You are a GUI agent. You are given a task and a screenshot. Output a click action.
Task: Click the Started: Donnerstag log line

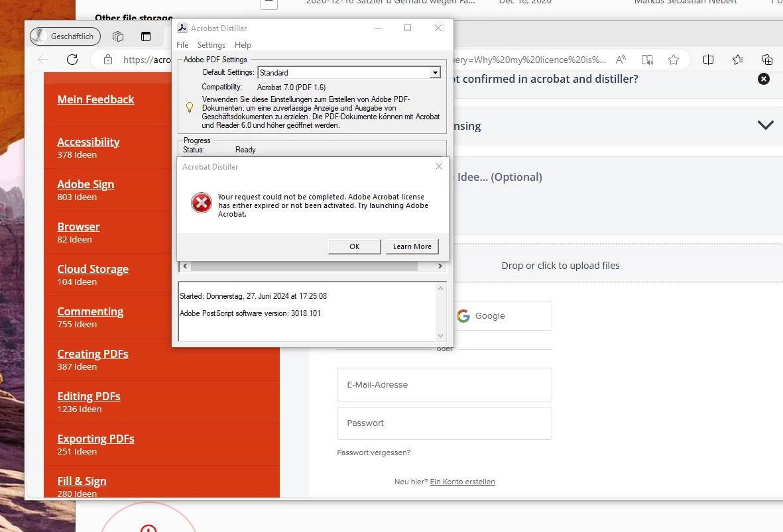pyautogui.click(x=253, y=296)
